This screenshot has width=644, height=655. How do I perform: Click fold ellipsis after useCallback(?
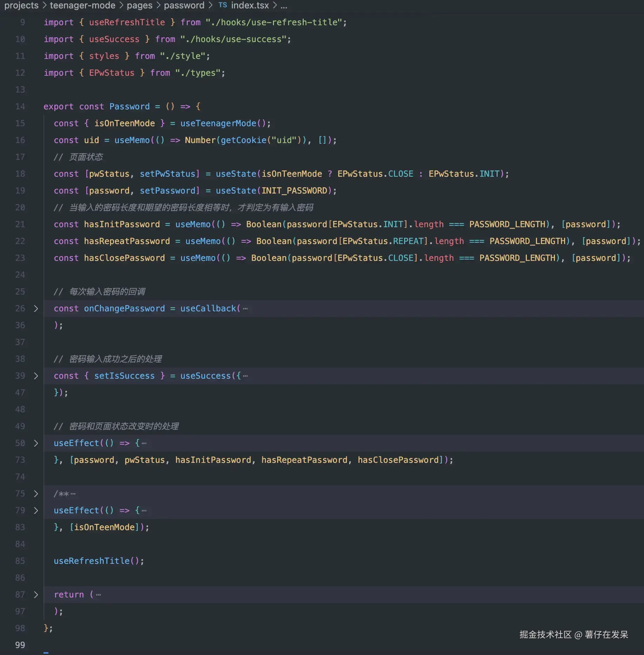coord(245,309)
